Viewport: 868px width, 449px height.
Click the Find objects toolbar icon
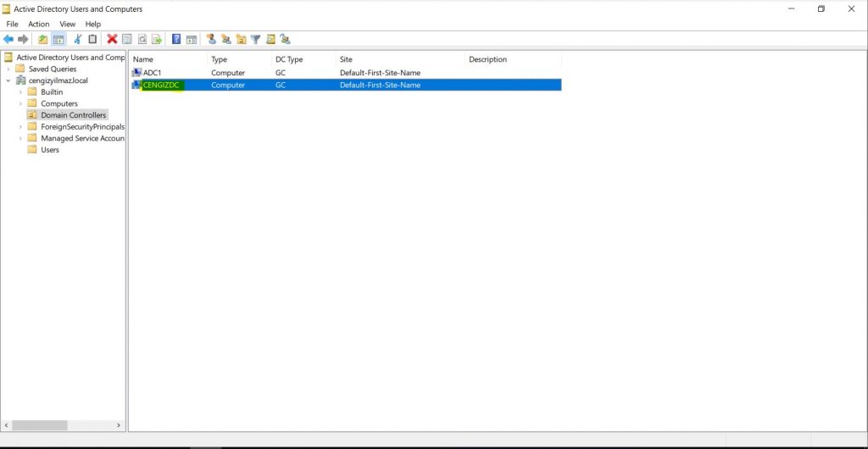click(270, 39)
